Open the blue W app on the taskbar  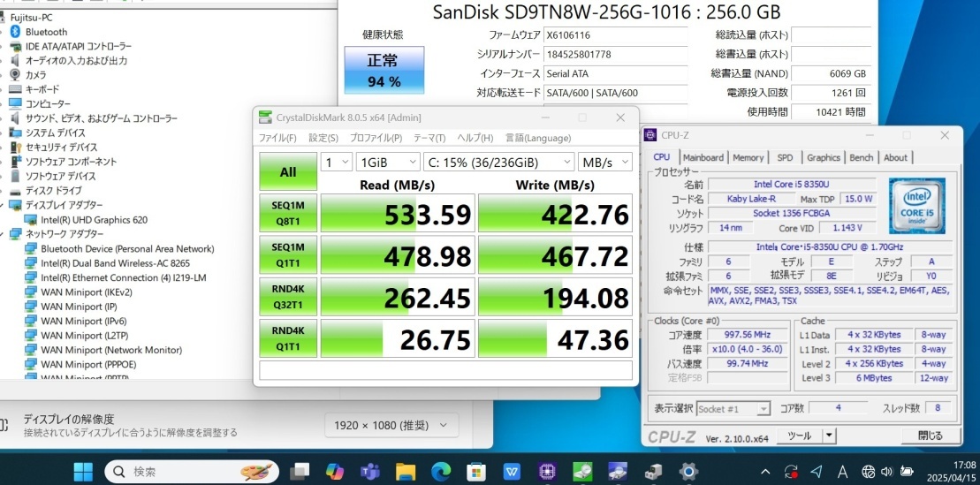coord(512,471)
